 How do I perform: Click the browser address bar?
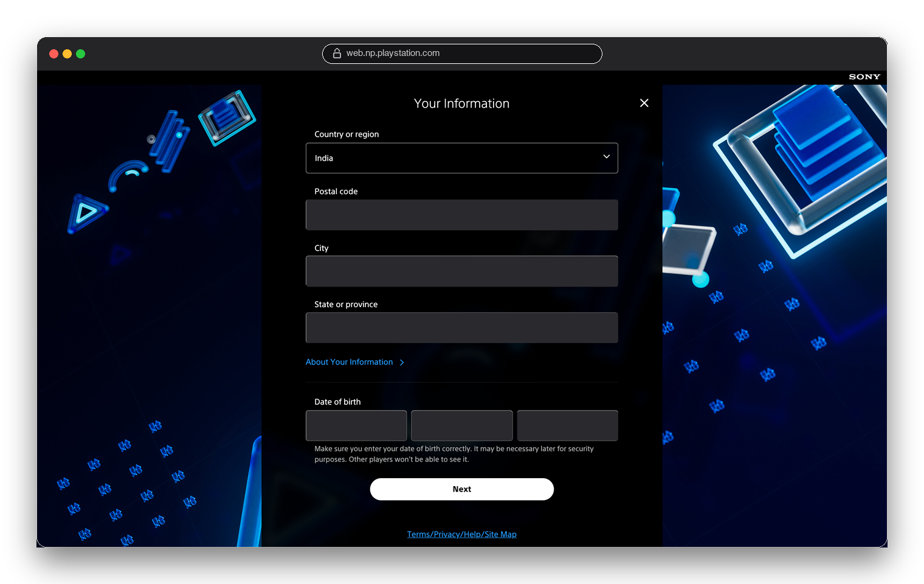click(462, 54)
